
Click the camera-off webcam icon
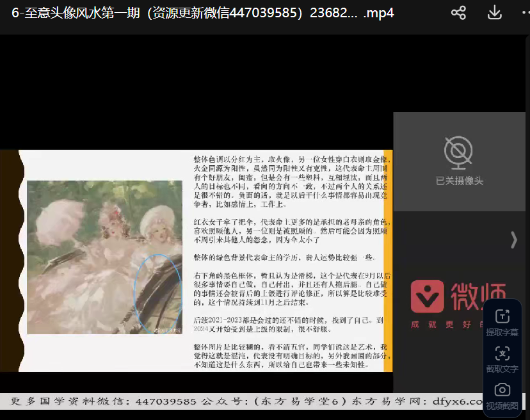(459, 151)
